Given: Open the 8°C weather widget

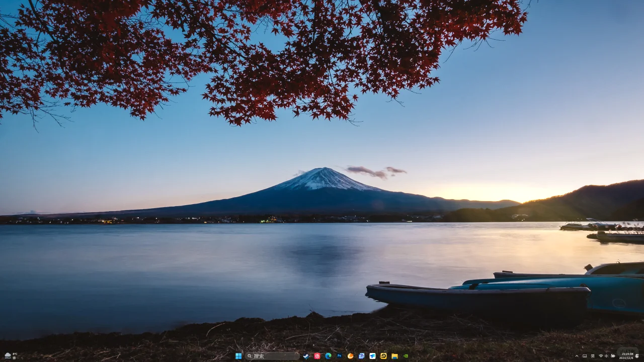Looking at the screenshot, I should click(x=11, y=356).
